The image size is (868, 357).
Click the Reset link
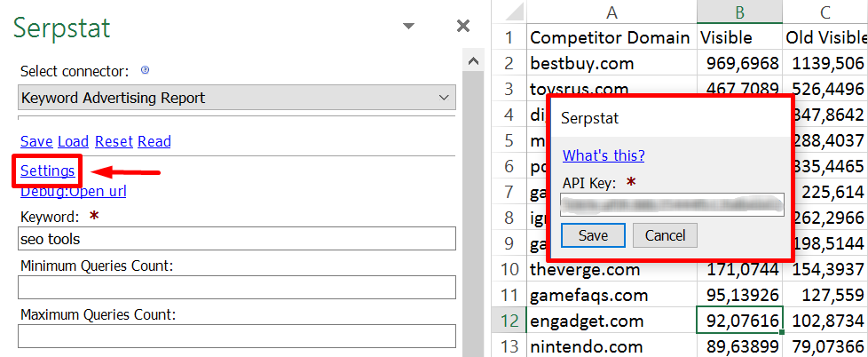coord(114,142)
